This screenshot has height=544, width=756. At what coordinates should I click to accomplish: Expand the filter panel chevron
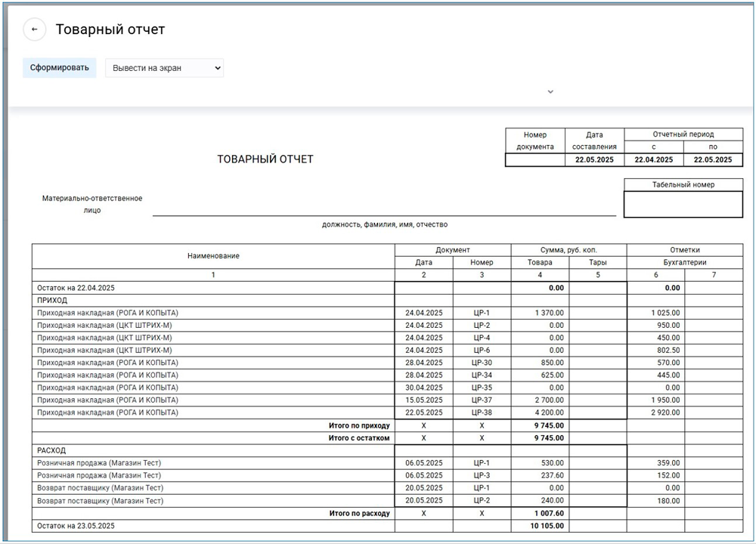coord(550,91)
